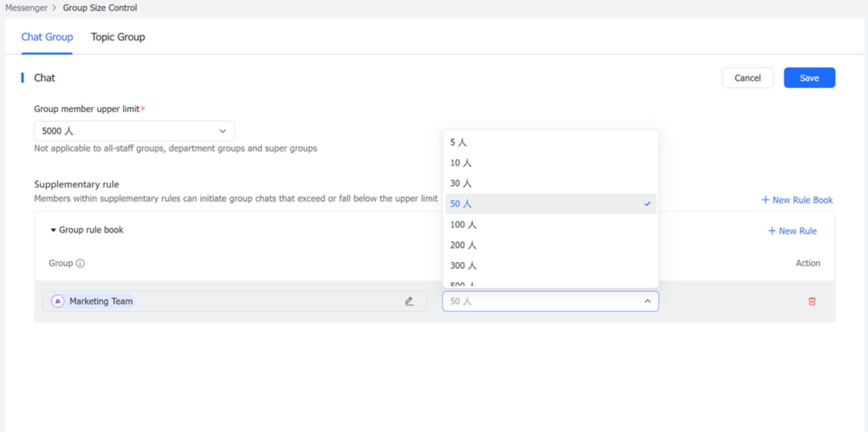
Task: Click the edit pencil beside Marketing Team
Action: pyautogui.click(x=409, y=301)
